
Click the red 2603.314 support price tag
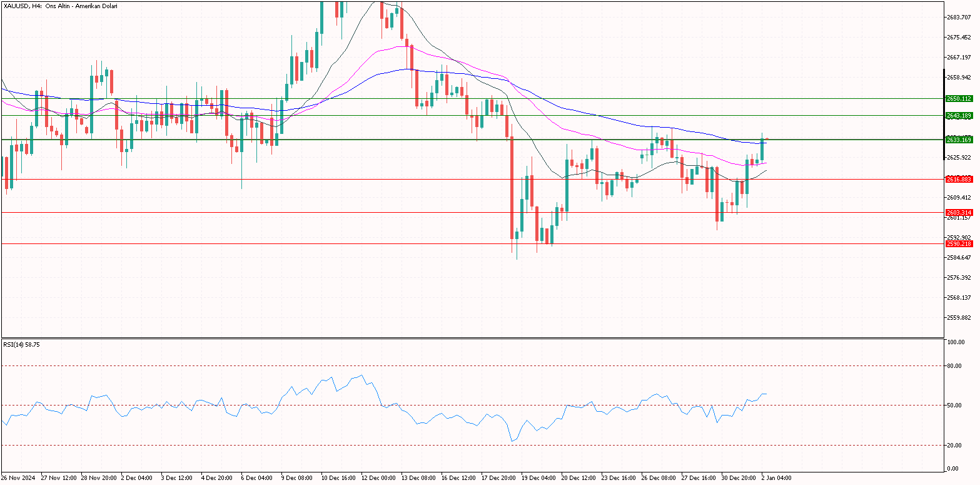tap(959, 213)
